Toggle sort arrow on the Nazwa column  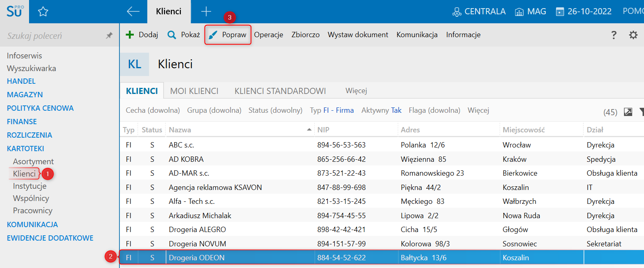pos(309,130)
